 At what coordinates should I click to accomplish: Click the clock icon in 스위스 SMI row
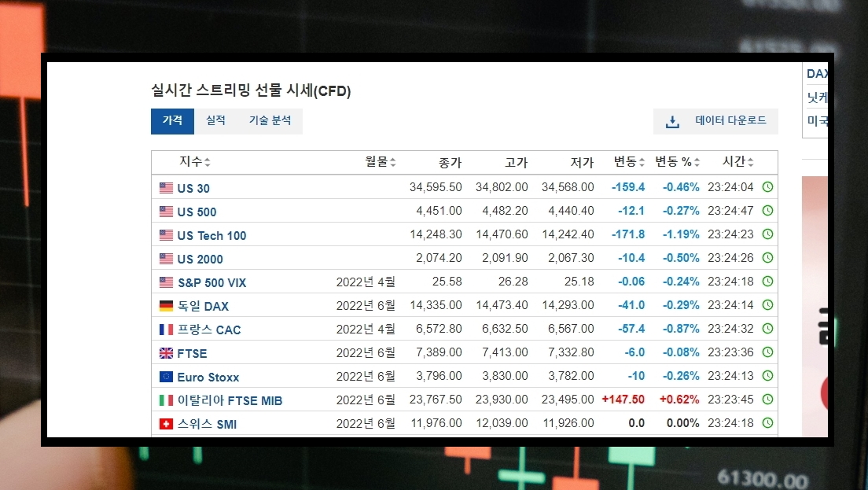click(x=767, y=423)
